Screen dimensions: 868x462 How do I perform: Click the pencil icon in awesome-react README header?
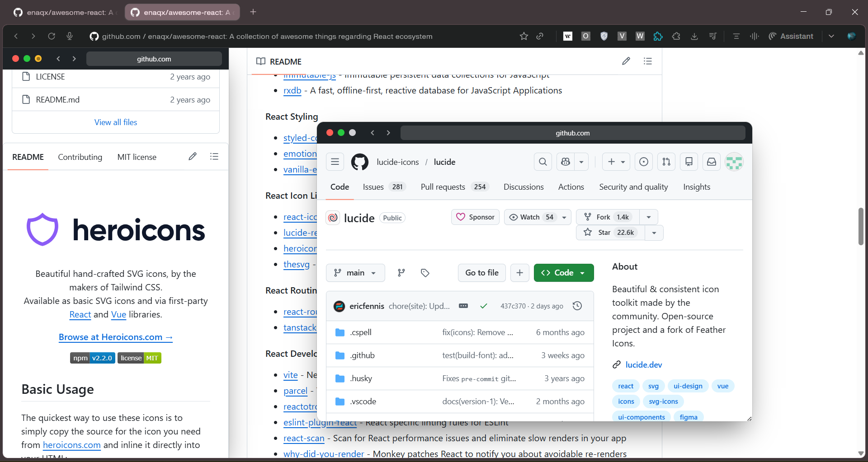point(626,61)
